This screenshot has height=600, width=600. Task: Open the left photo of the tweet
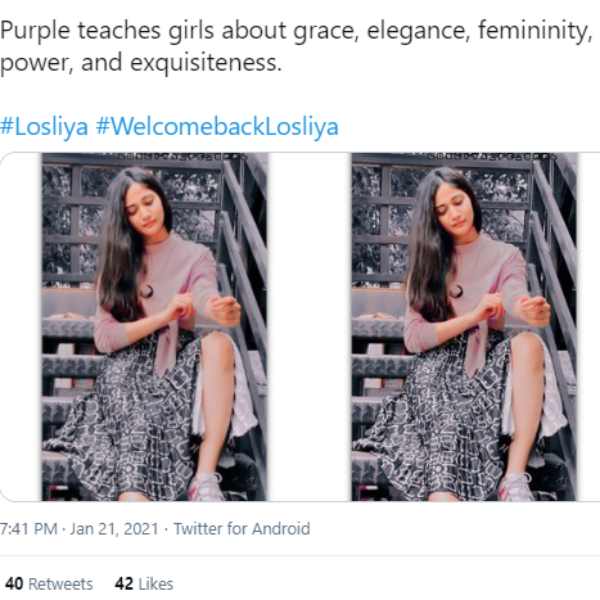(155, 326)
